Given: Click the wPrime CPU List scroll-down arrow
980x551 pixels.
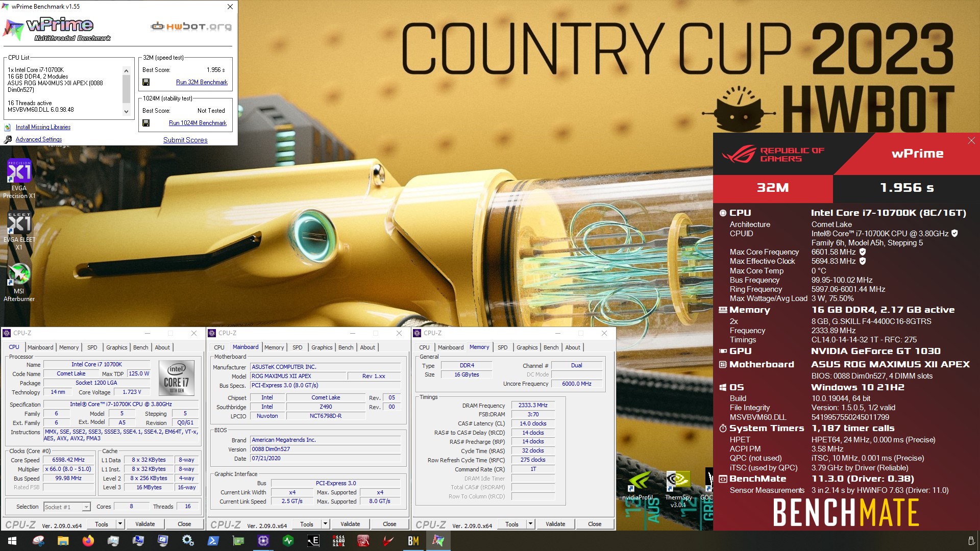Looking at the screenshot, I should tap(126, 112).
